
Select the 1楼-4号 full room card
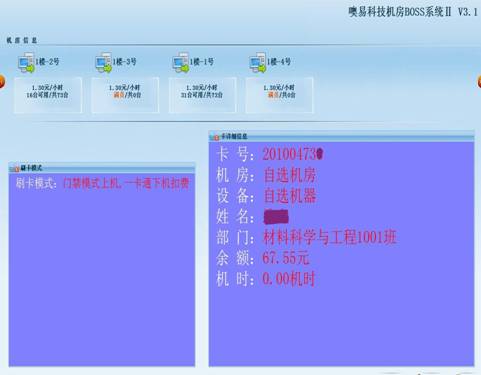pyautogui.click(x=279, y=95)
